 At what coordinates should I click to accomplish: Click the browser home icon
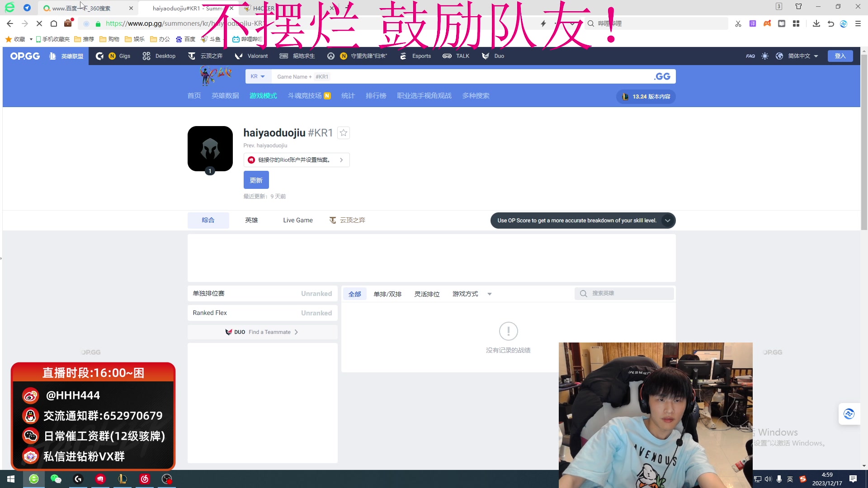tap(54, 23)
